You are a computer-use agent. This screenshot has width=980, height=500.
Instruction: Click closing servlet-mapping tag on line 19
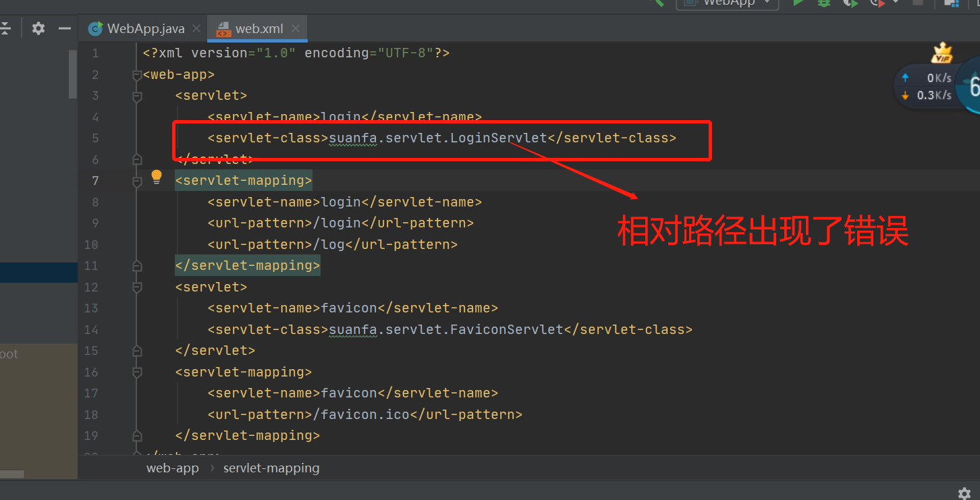(248, 435)
